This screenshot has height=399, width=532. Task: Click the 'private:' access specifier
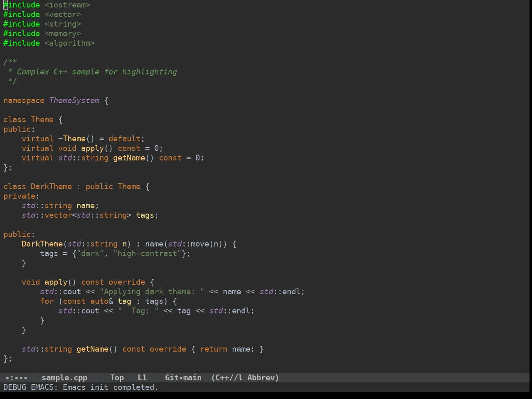22,196
